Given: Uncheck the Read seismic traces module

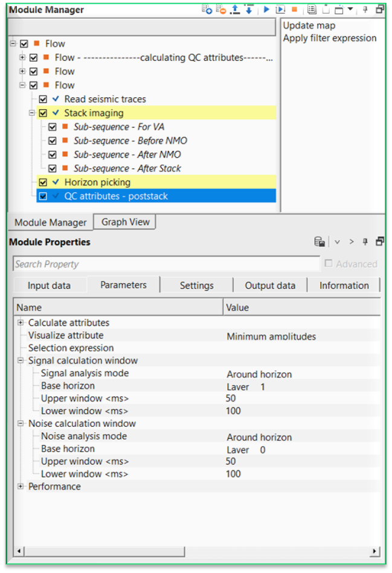Looking at the screenshot, I should [43, 98].
